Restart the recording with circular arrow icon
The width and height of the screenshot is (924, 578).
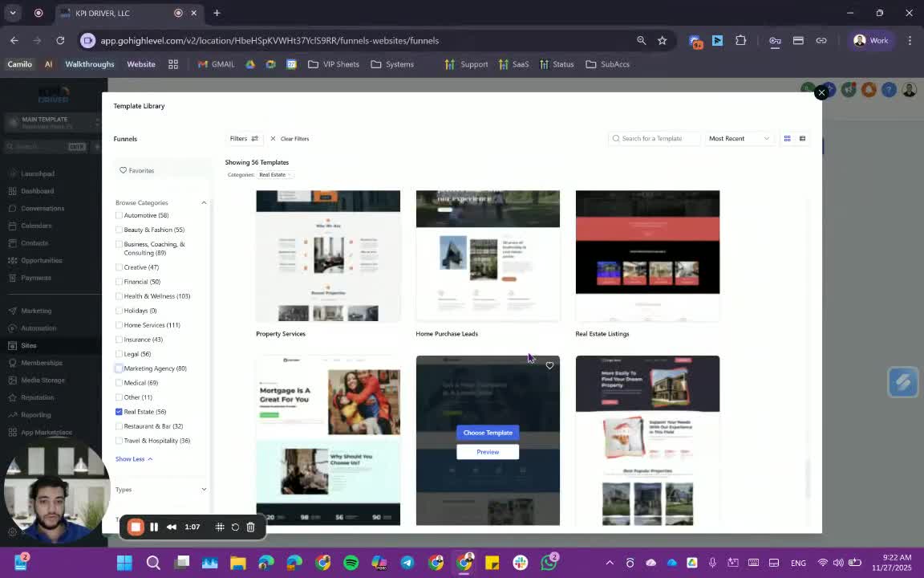coord(235,527)
